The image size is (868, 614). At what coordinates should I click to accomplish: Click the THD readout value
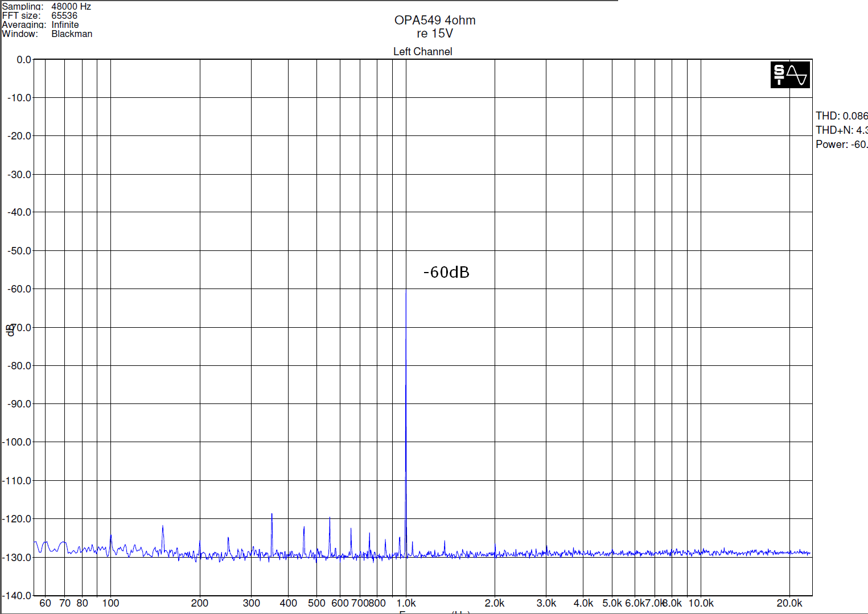[x=841, y=116]
